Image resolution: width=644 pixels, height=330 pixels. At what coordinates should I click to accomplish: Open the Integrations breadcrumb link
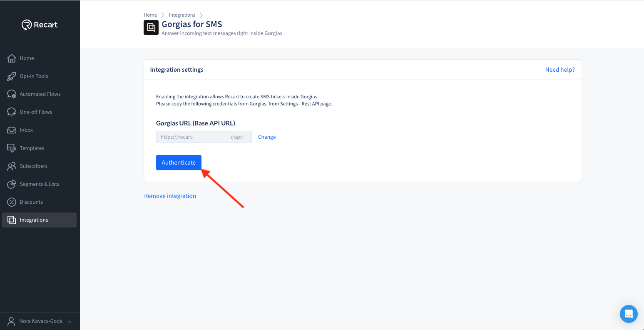point(182,15)
